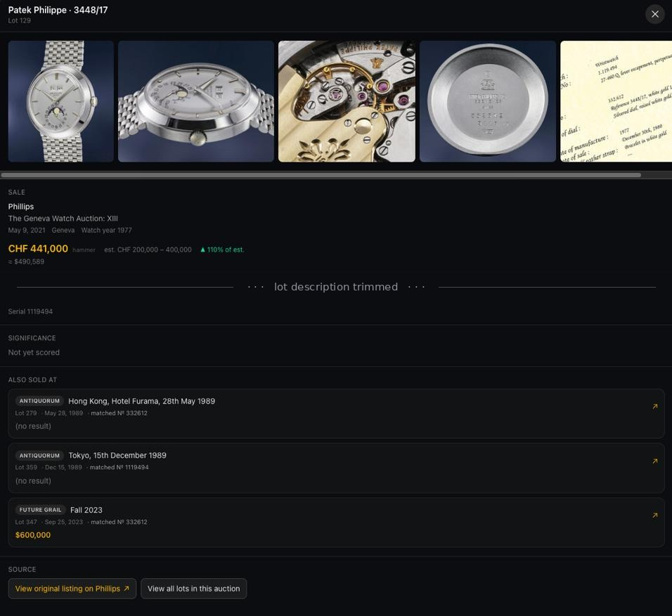This screenshot has width=672, height=616.
Task: Click the 110% of est. indicator
Action: click(222, 250)
